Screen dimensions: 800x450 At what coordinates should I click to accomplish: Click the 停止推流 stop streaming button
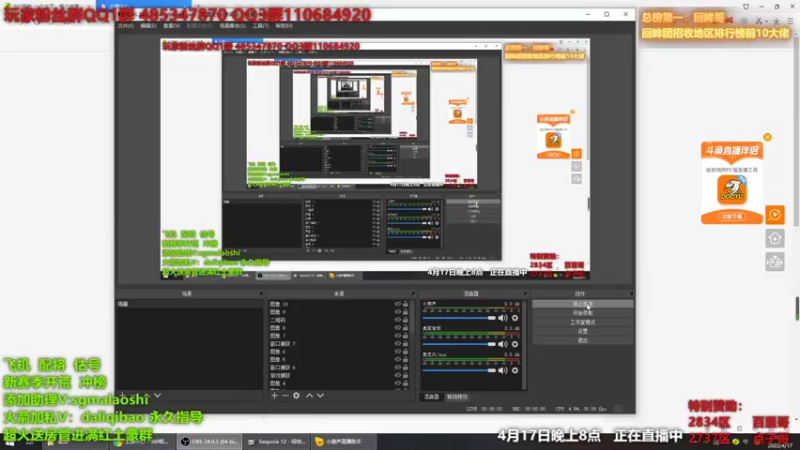tap(583, 304)
